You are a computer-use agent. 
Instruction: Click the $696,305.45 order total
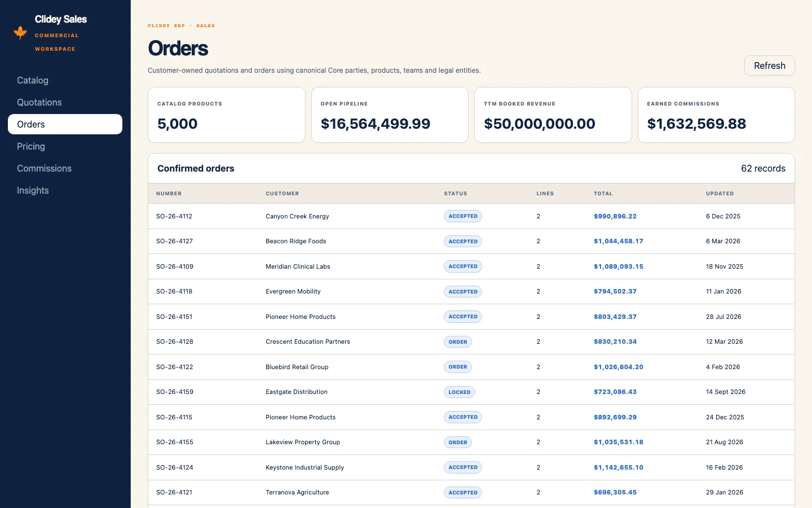click(615, 492)
